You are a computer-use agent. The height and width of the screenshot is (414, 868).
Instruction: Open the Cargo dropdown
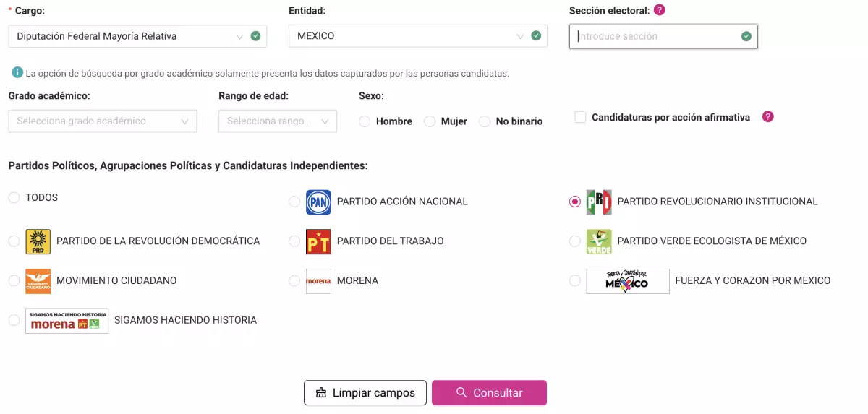[x=137, y=36]
